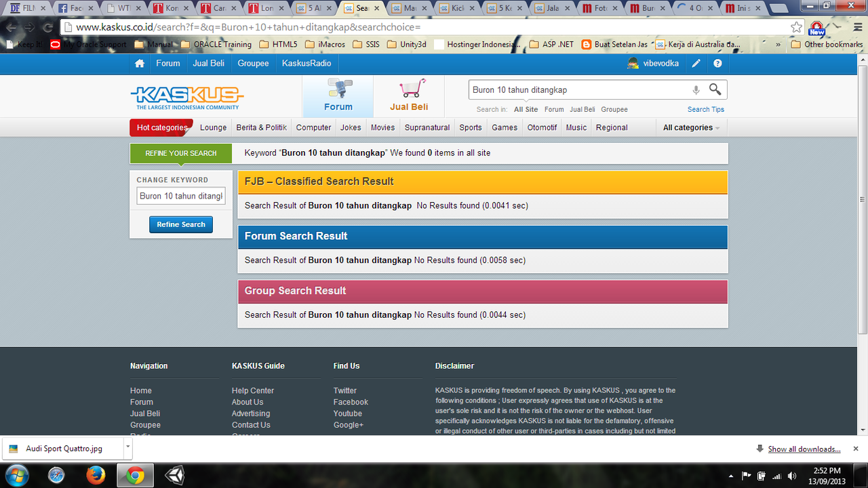
Task: Click Show all downloads link
Action: (804, 449)
